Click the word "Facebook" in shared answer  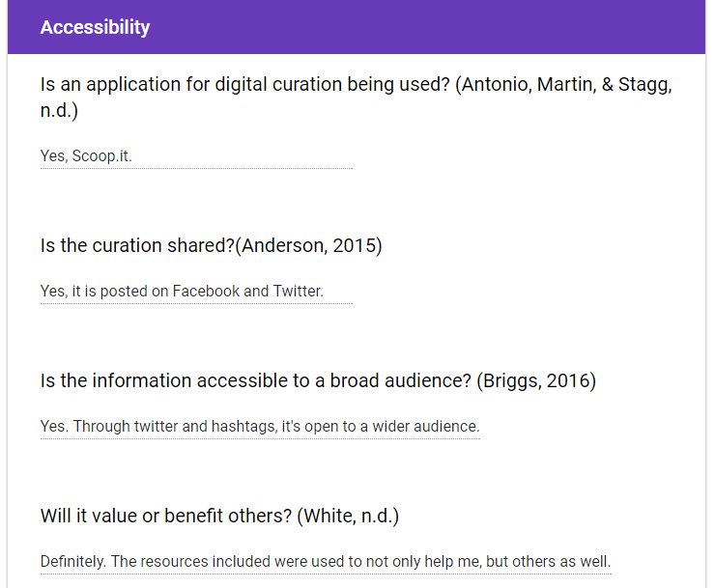[x=206, y=292]
